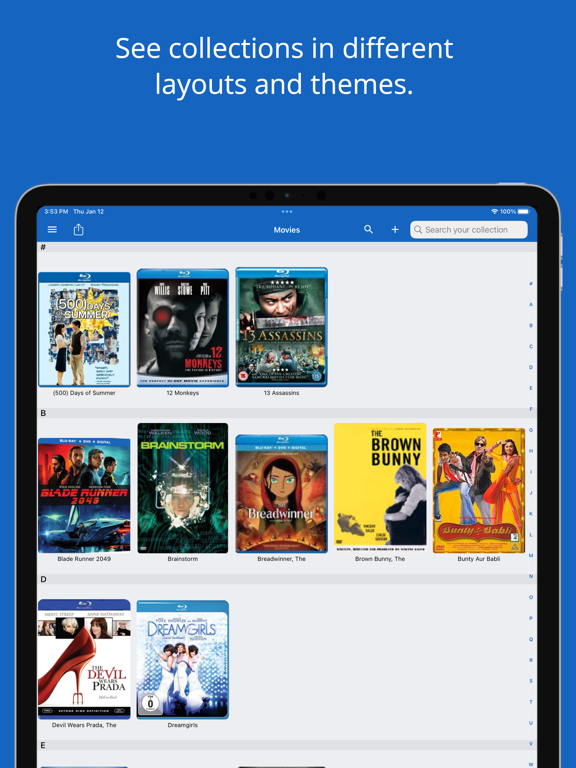Jump to N in the index bar
This screenshot has width=576, height=768.
coord(531,576)
